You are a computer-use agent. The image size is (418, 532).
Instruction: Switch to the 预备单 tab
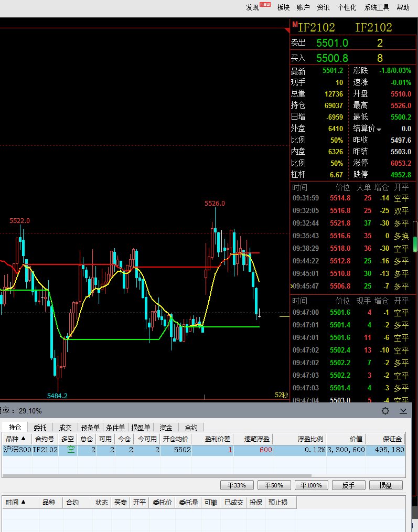point(90,428)
